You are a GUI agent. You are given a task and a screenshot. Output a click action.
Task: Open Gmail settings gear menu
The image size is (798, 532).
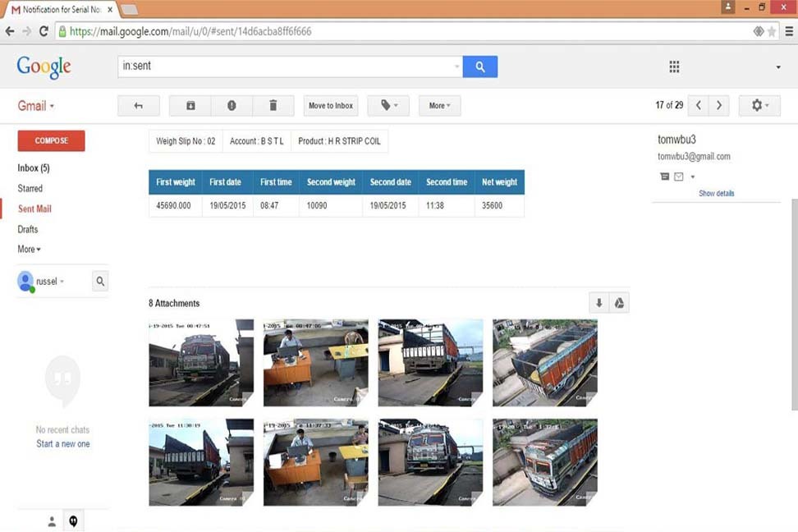click(759, 105)
